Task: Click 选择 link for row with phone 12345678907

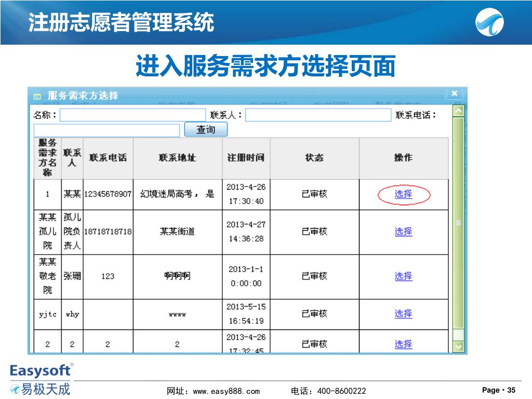Action: (x=403, y=194)
